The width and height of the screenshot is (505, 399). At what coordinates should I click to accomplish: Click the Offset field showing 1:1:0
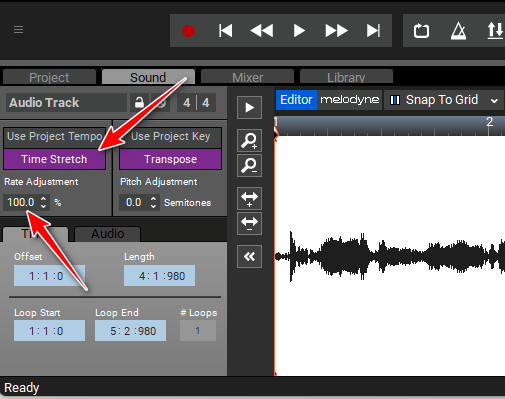click(x=49, y=276)
